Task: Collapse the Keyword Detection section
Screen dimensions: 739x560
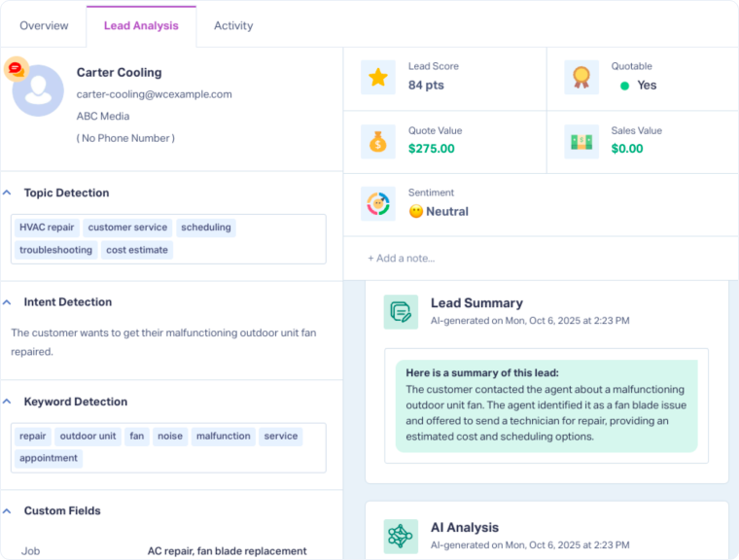Action: tap(7, 402)
